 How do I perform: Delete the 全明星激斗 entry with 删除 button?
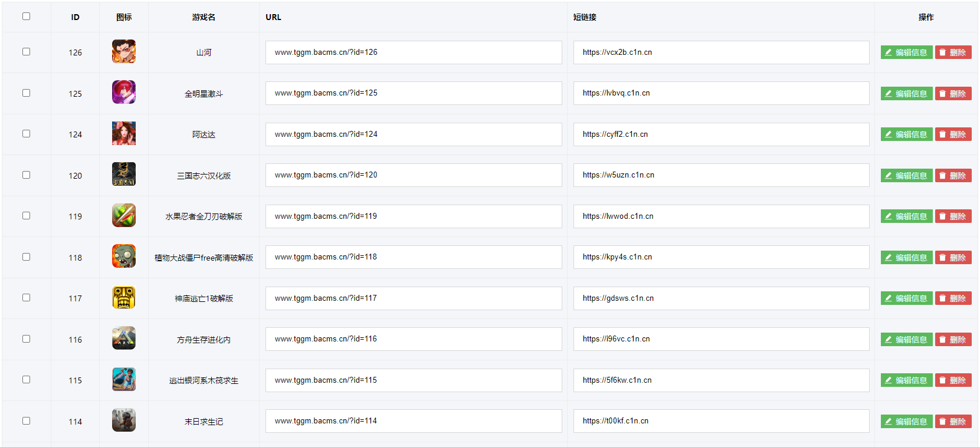point(953,94)
